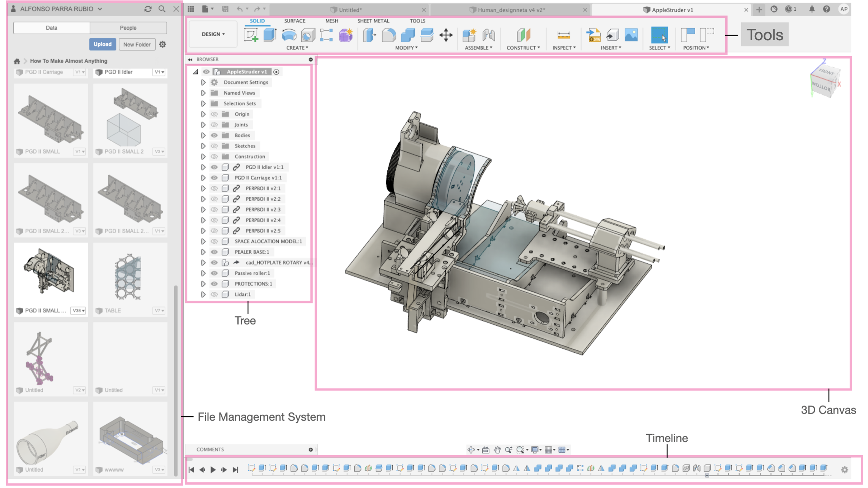Click the New Folder button
868x488 pixels.
[x=136, y=44]
